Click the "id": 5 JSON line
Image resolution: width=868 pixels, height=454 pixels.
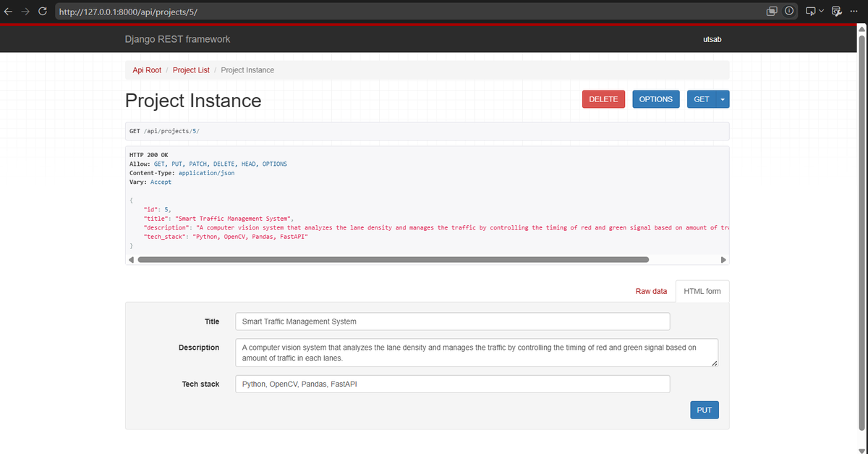[157, 209]
